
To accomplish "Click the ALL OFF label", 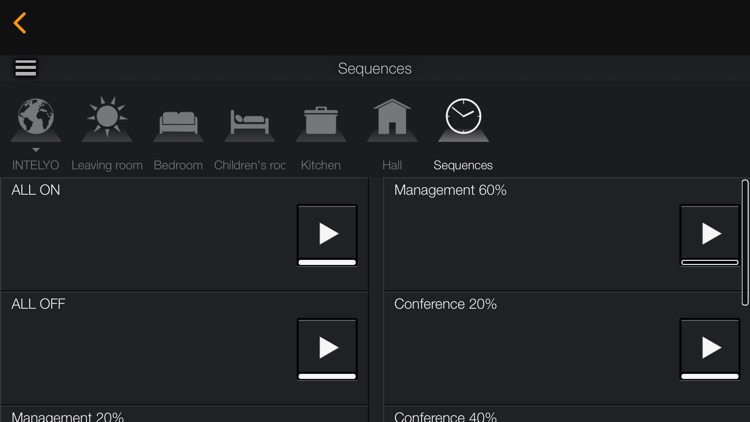I will click(x=38, y=304).
